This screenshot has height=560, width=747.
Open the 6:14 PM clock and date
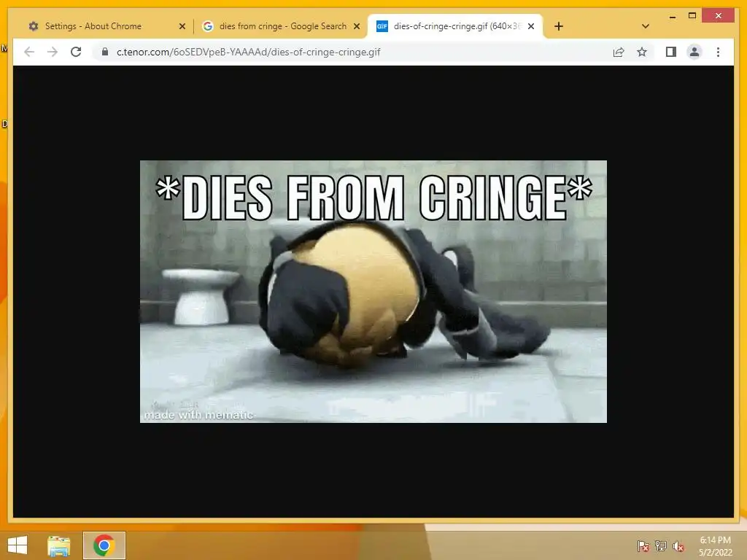click(x=715, y=546)
